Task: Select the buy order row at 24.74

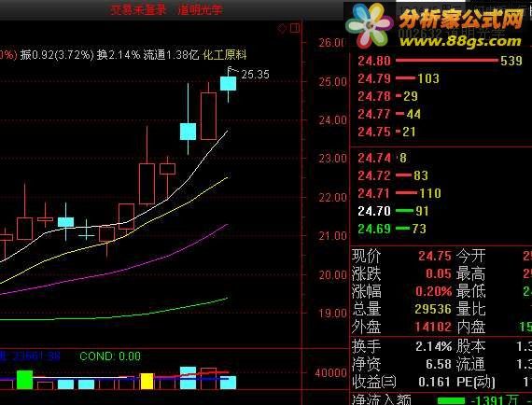Action: (382, 158)
